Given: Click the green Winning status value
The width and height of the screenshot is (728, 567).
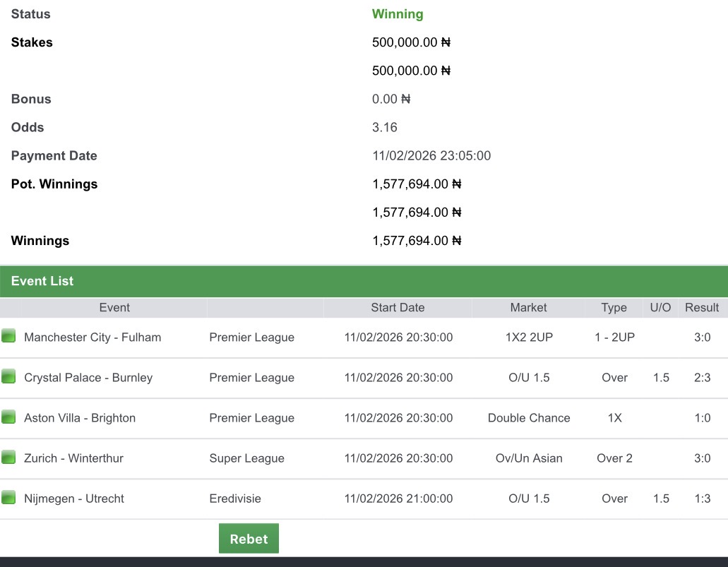Looking at the screenshot, I should [398, 14].
